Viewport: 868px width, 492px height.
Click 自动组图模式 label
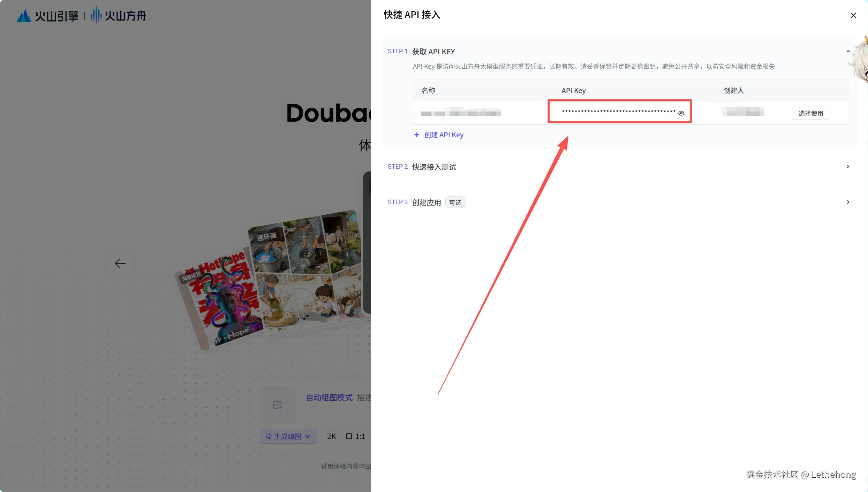click(x=329, y=398)
